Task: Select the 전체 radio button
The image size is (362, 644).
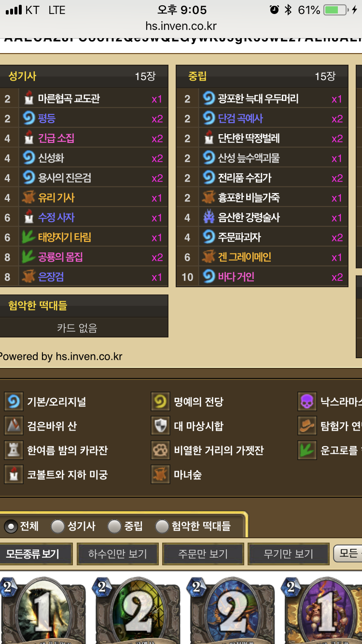Action: [11, 527]
